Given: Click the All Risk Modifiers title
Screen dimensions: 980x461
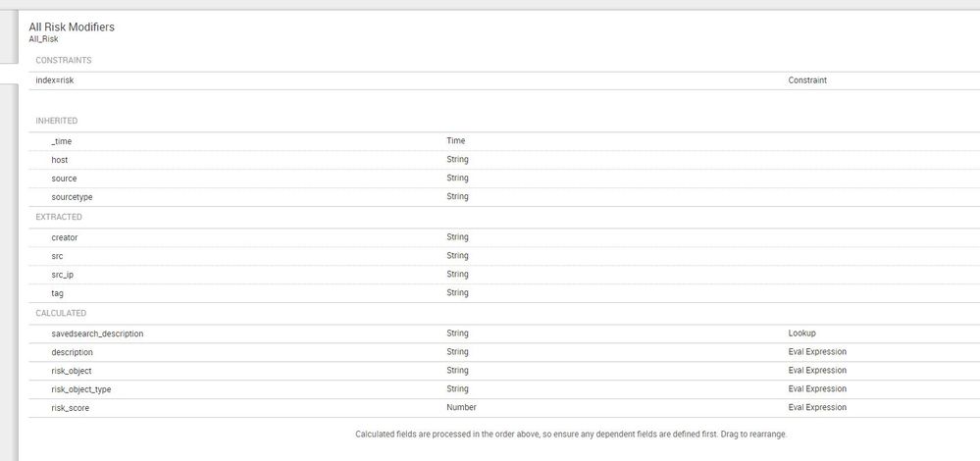Looking at the screenshot, I should pyautogui.click(x=72, y=27).
